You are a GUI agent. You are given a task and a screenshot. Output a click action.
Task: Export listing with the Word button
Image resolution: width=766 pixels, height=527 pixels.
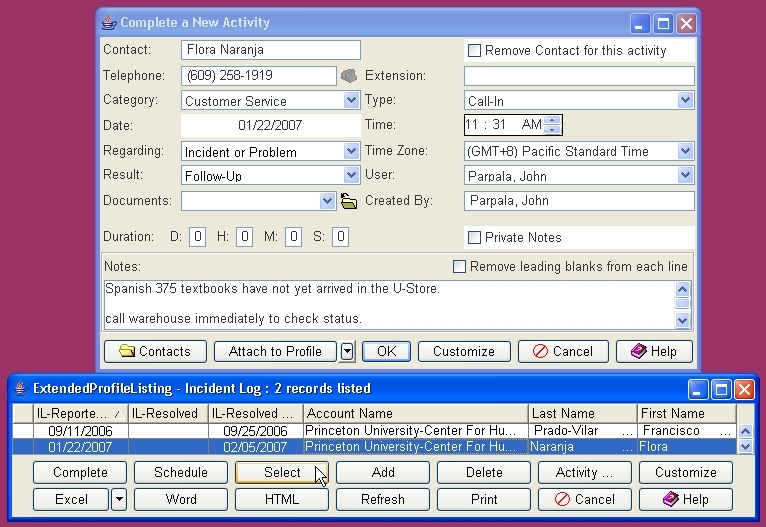[x=181, y=499]
